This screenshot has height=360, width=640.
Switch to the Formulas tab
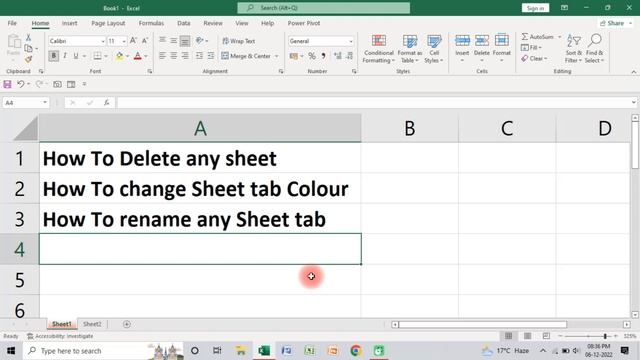tap(151, 23)
